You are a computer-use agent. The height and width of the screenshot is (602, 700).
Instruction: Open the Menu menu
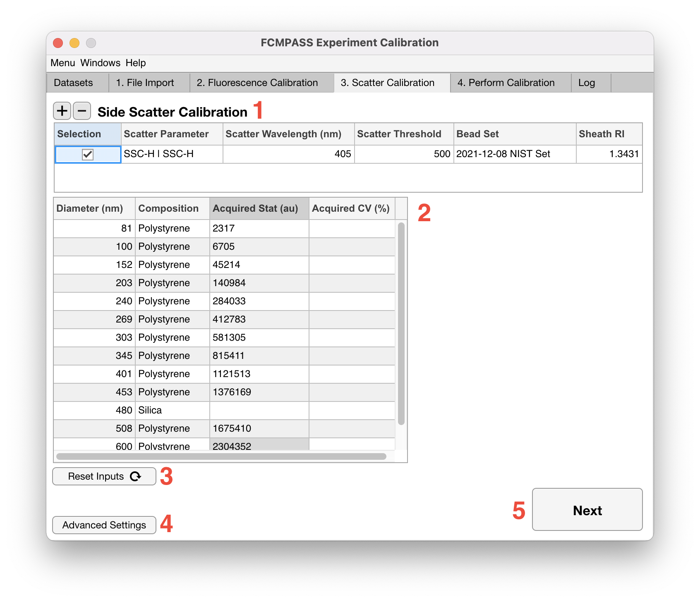point(63,63)
